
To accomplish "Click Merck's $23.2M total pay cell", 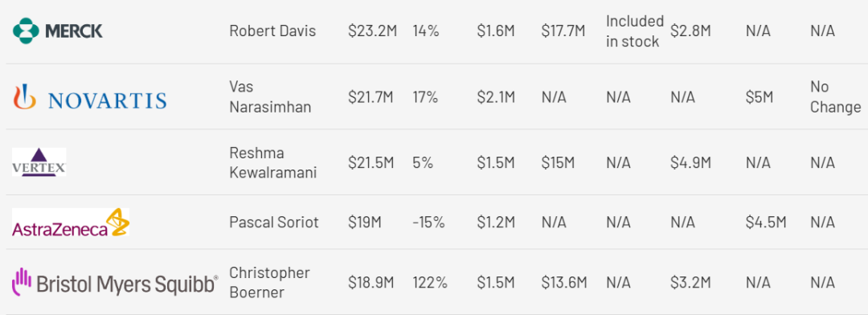I will click(372, 31).
